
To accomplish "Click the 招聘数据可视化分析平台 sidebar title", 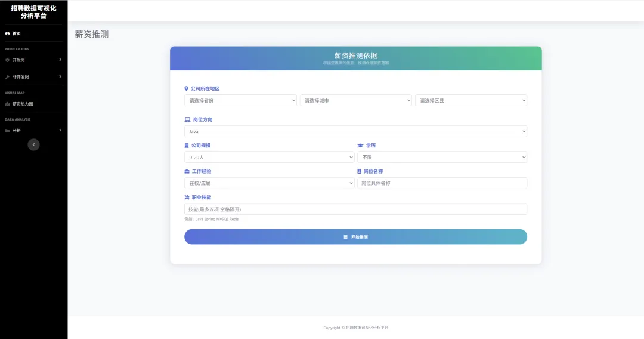I will 33,12.
